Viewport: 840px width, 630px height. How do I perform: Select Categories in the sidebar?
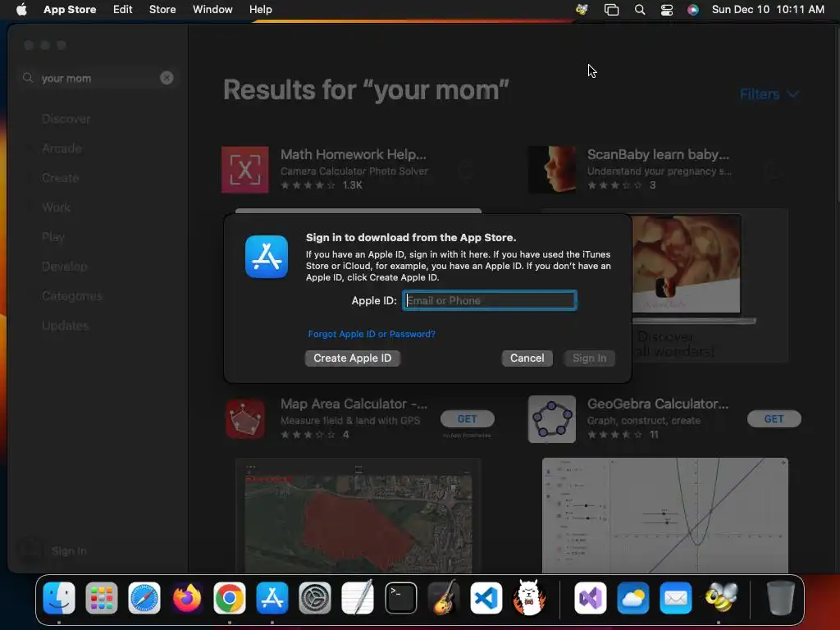(72, 295)
